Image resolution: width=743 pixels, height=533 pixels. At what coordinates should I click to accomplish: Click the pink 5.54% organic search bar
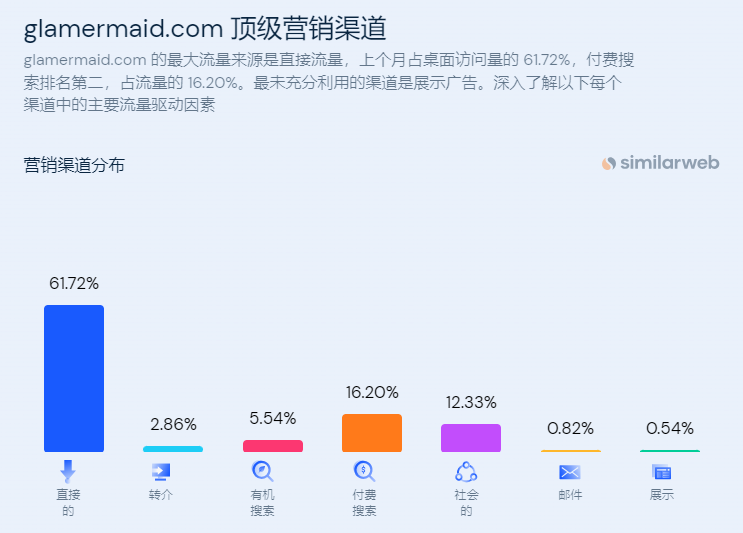tap(273, 446)
